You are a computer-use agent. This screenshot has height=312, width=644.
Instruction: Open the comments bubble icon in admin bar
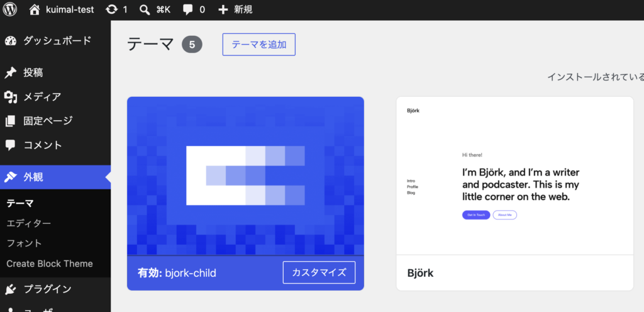pyautogui.click(x=188, y=9)
